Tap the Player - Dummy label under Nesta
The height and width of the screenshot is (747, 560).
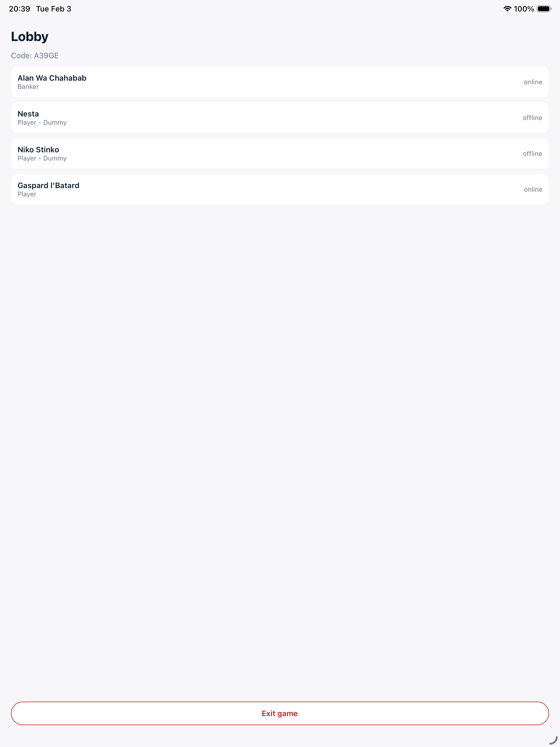click(x=42, y=122)
